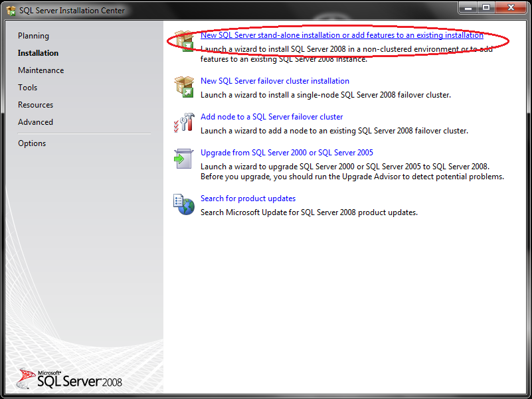Launch New SQL Server stand-alone installation link

[x=341, y=35]
